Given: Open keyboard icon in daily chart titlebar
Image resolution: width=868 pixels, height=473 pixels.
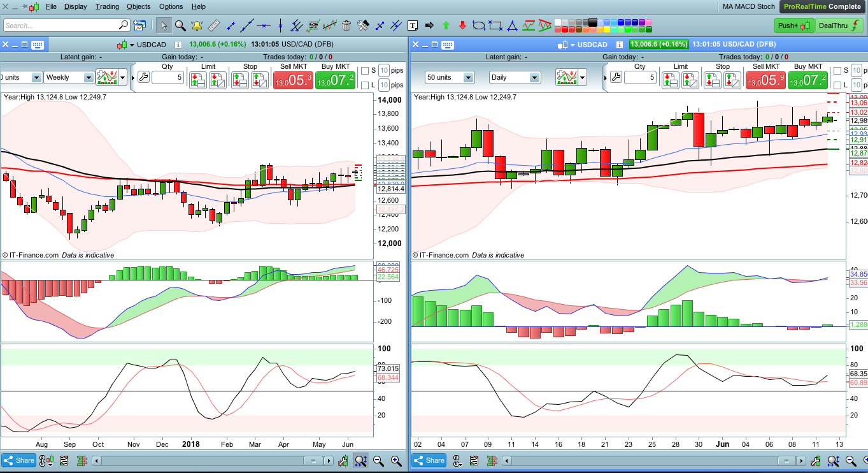Looking at the screenshot, I should click(x=447, y=45).
